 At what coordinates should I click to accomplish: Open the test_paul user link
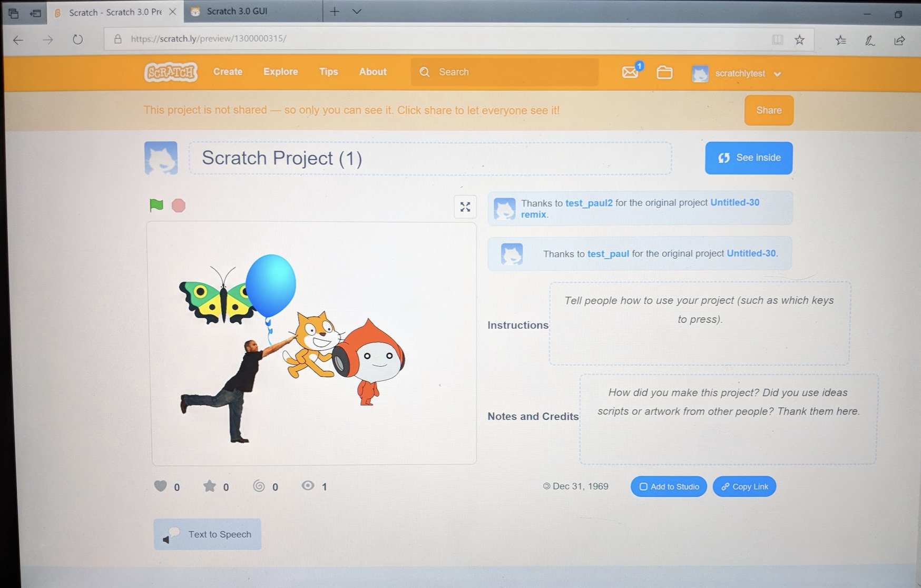click(608, 254)
